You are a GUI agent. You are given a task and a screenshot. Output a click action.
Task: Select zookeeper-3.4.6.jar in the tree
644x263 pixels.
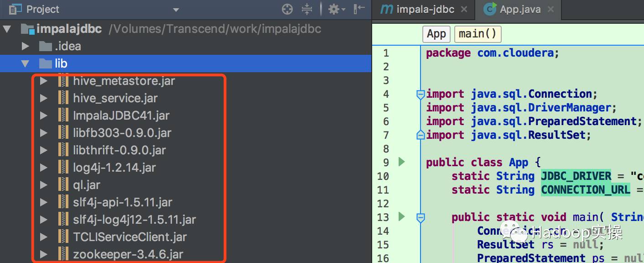point(128,254)
